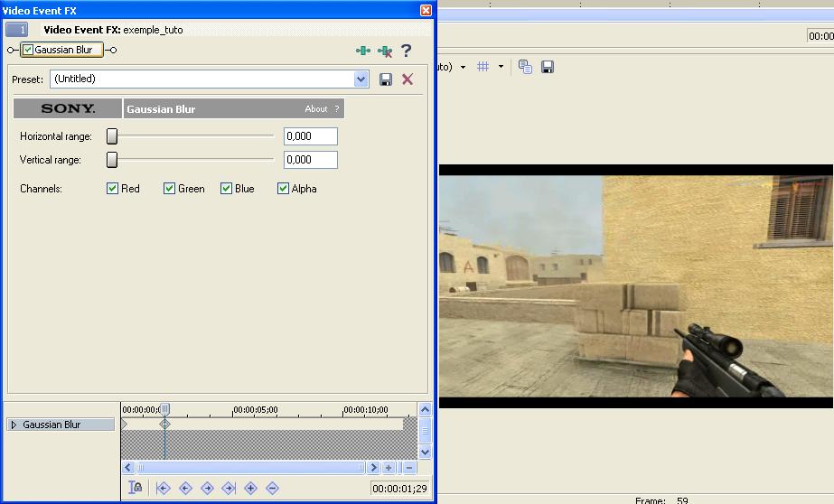
Task: Toggle the sync cursor lock icon
Action: pos(136,488)
